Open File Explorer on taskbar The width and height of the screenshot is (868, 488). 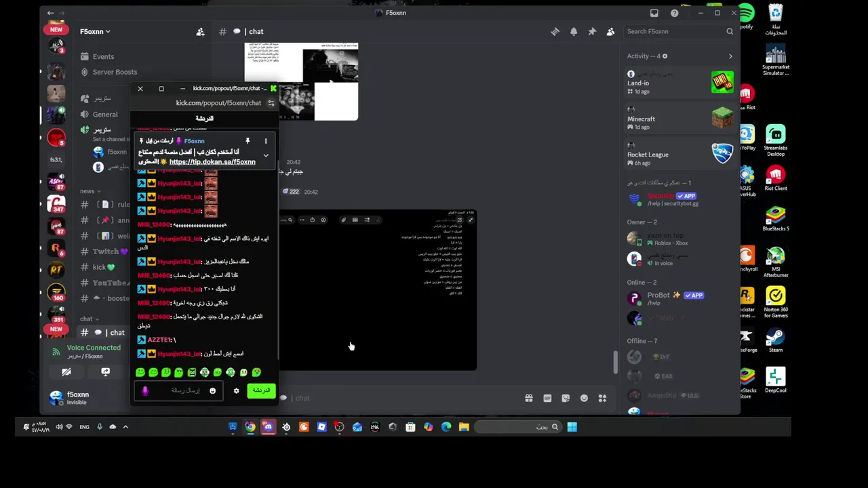click(464, 427)
